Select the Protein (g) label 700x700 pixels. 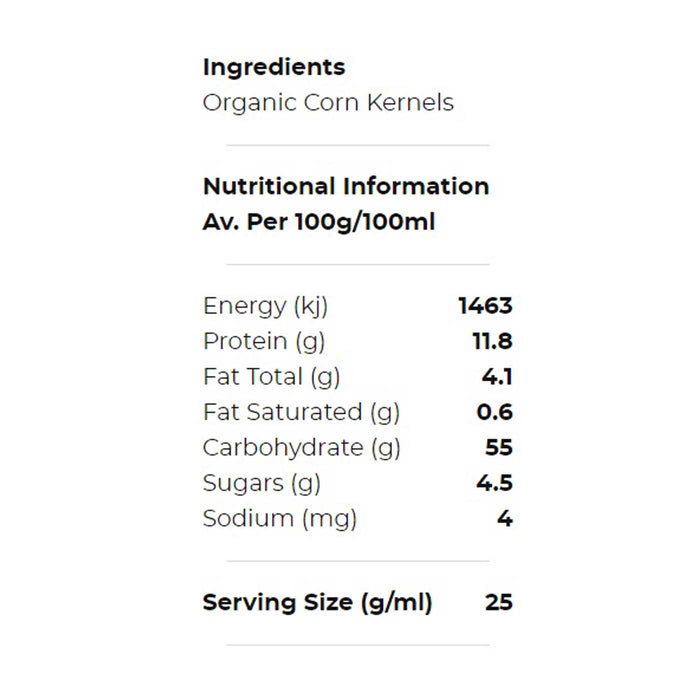pos(264,341)
